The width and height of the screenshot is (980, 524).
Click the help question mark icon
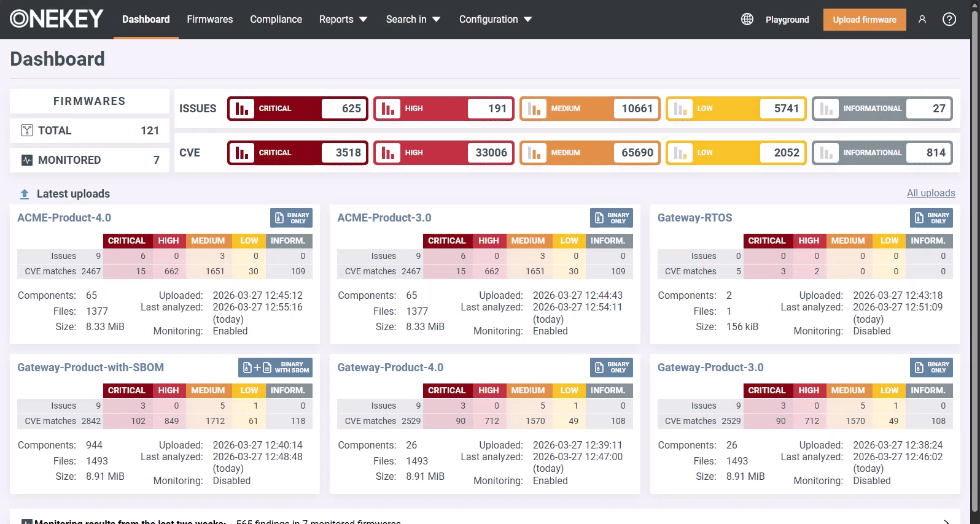pos(949,20)
